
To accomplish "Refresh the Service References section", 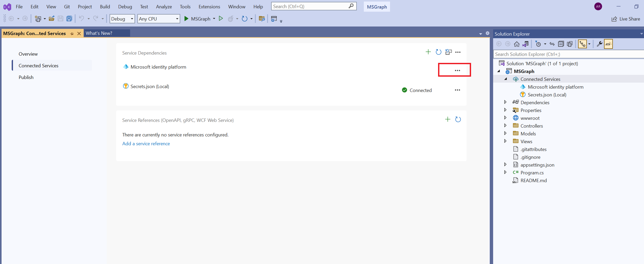I will click(458, 119).
